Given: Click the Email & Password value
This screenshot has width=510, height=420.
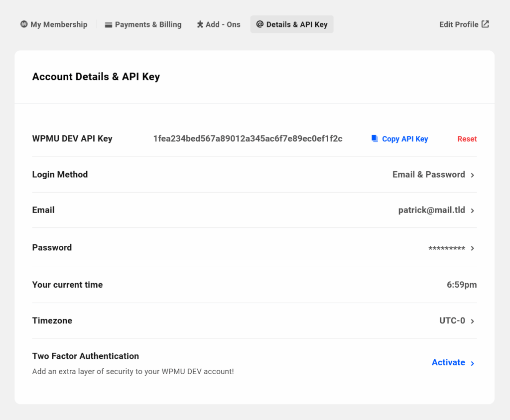Looking at the screenshot, I should coord(429,175).
